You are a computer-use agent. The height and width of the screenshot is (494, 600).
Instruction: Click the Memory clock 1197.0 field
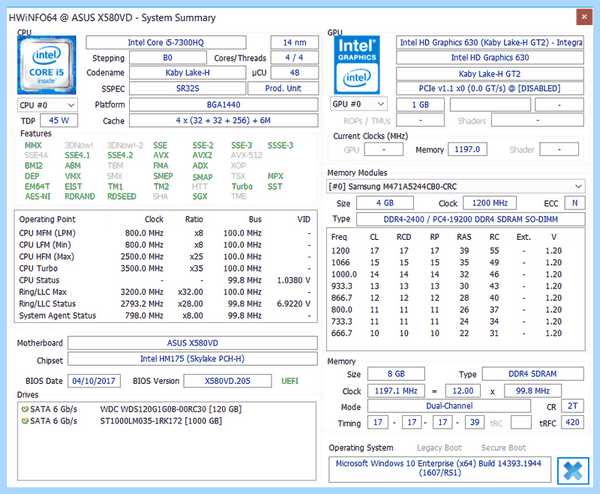(467, 149)
